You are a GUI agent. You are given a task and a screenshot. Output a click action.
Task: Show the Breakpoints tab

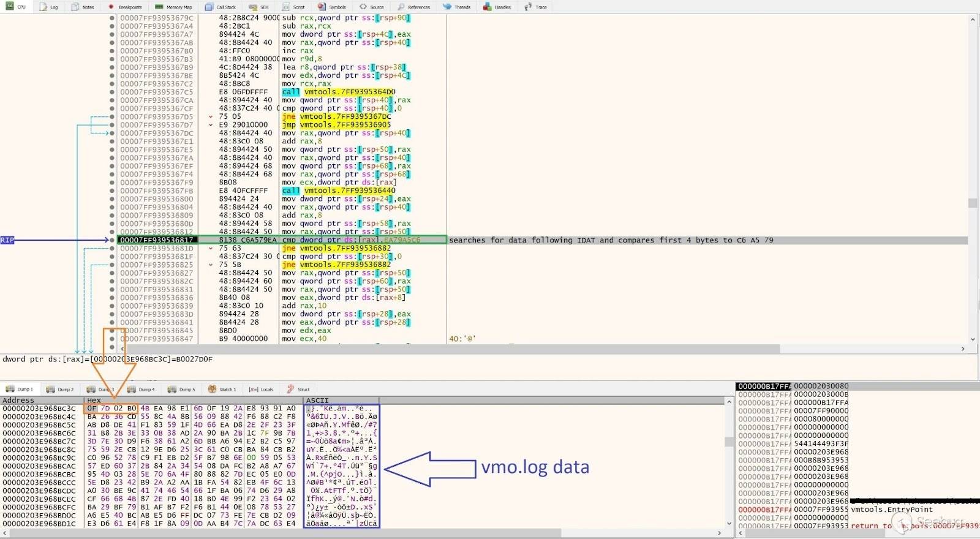point(125,7)
